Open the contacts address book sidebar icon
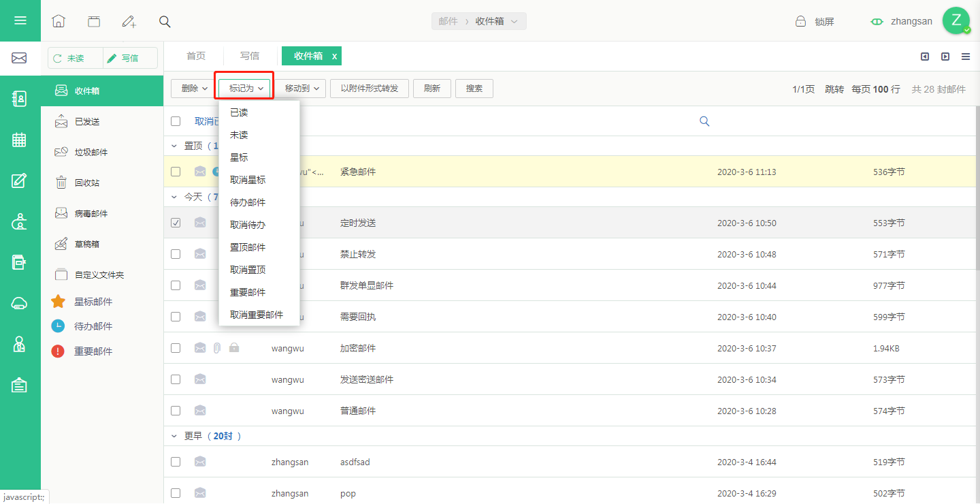Image resolution: width=980 pixels, height=504 pixels. click(x=19, y=99)
